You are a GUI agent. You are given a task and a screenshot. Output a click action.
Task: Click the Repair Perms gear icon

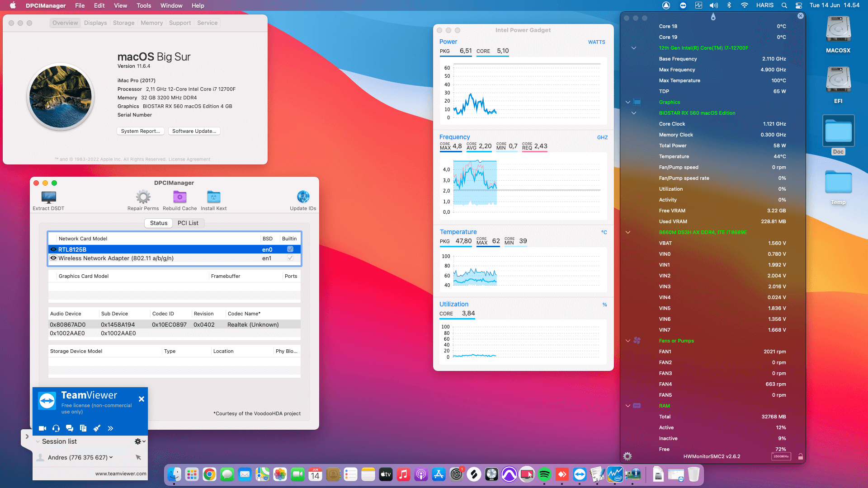pos(143,197)
